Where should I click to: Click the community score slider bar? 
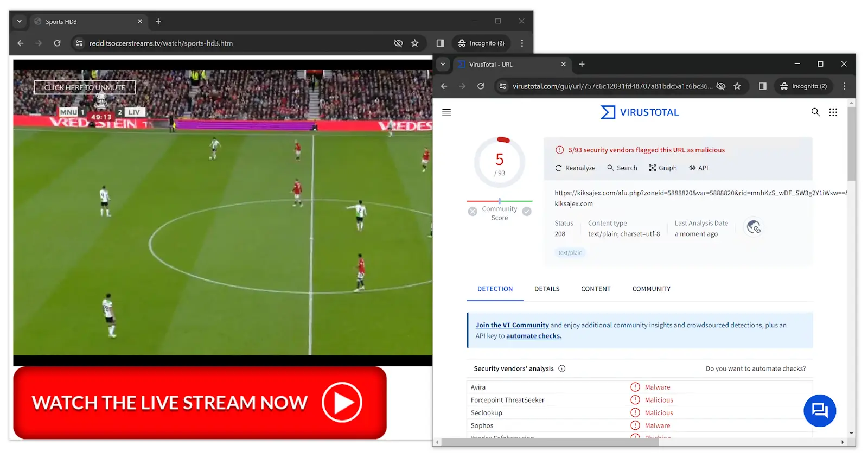point(500,201)
